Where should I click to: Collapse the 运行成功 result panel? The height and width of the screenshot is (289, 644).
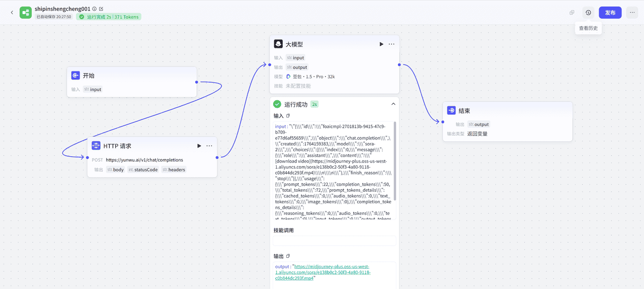(x=393, y=104)
